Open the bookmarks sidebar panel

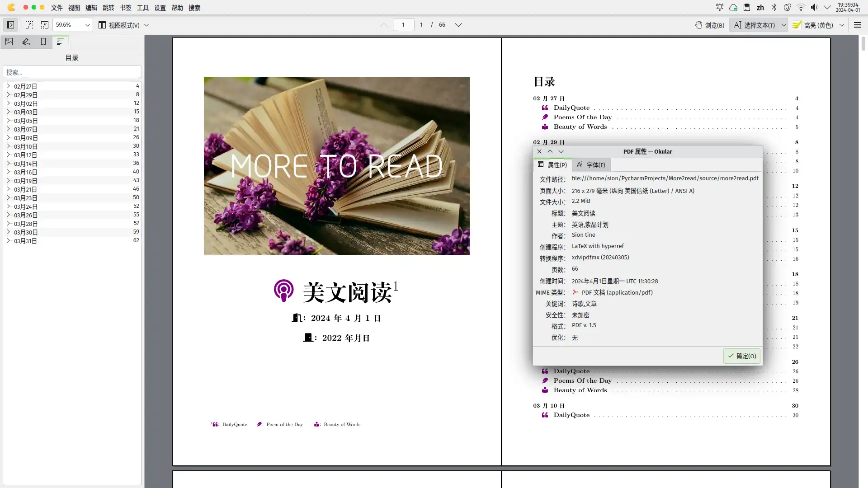(x=43, y=42)
